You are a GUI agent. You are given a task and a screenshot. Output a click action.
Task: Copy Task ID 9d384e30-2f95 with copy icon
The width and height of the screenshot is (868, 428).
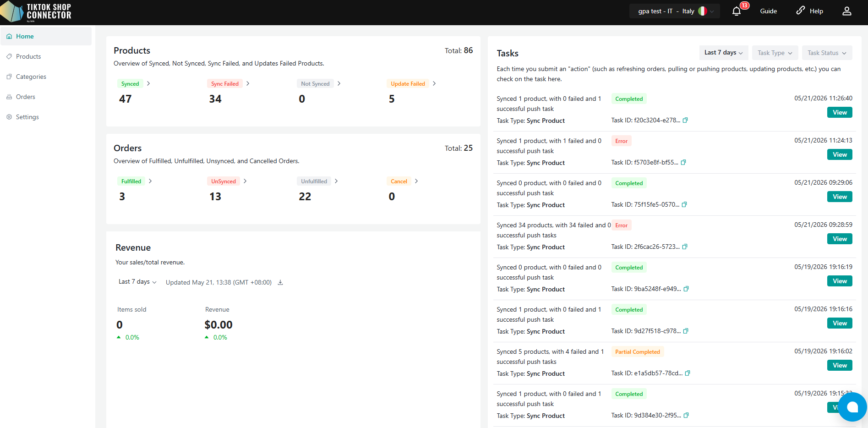point(686,415)
